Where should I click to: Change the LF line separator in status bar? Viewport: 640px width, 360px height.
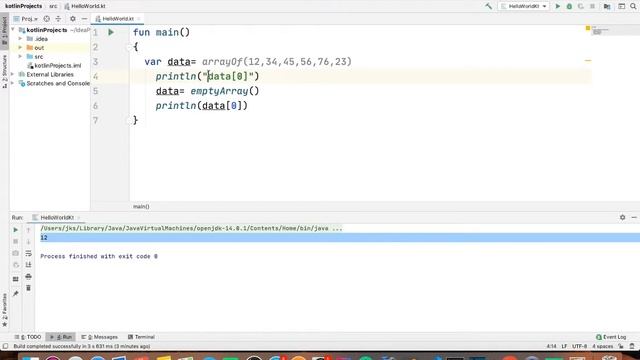point(564,346)
